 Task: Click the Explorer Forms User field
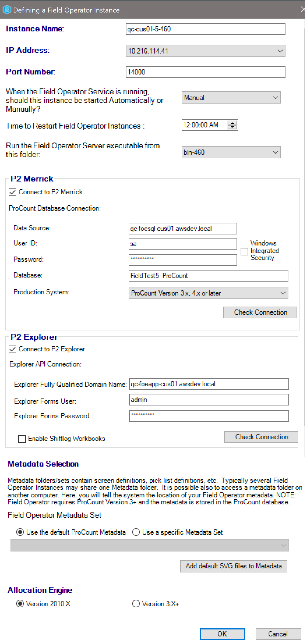[x=209, y=400]
